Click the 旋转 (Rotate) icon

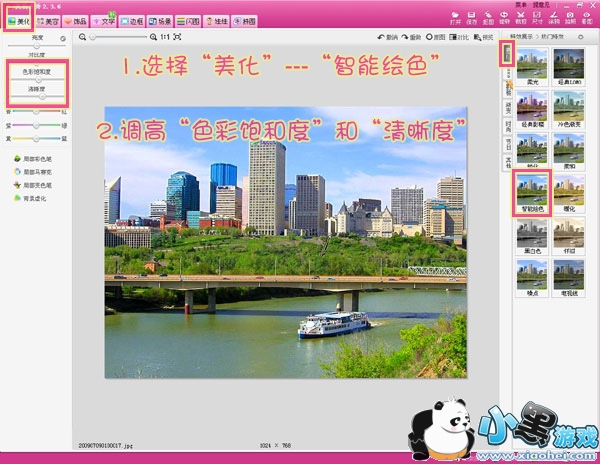[x=504, y=18]
